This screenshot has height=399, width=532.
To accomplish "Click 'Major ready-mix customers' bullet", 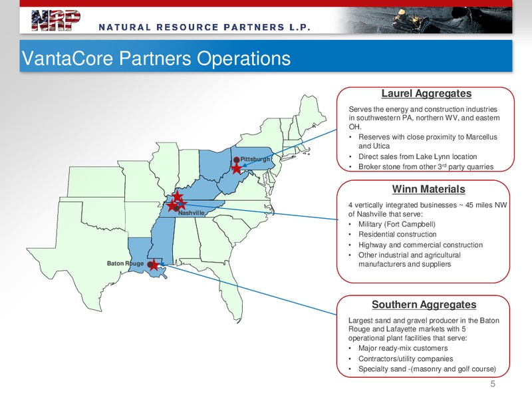I will (403, 348).
